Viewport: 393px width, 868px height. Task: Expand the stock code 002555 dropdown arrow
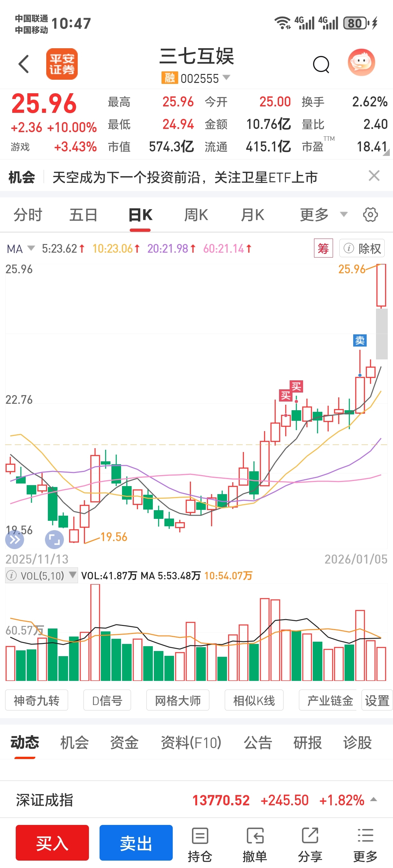pos(226,77)
